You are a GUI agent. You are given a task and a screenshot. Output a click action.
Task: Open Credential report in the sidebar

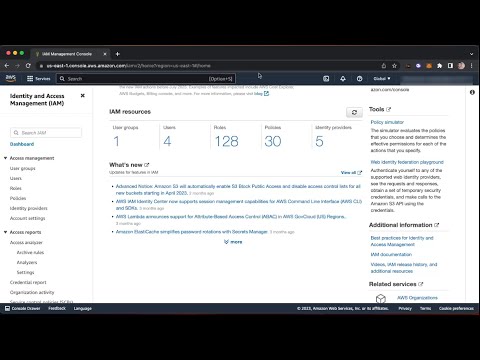28,282
